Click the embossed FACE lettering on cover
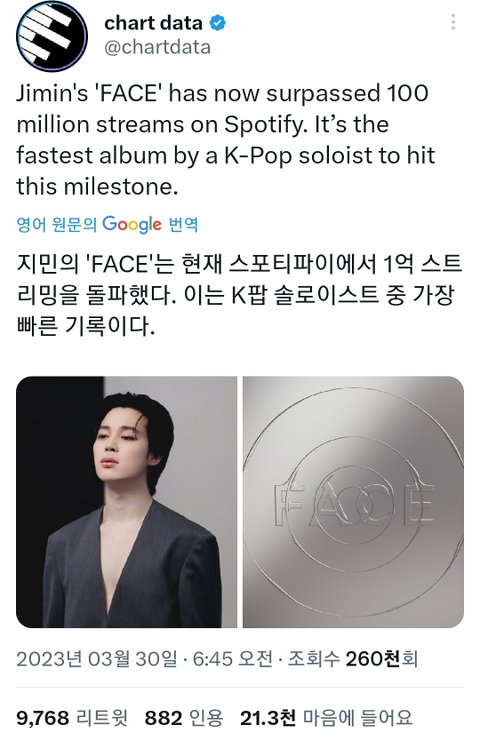This screenshot has width=480, height=741. point(354,503)
